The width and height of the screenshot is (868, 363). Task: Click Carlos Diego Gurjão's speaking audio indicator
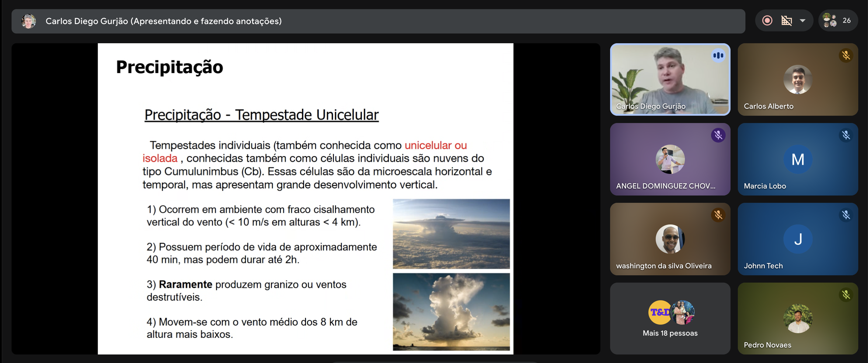click(x=718, y=55)
